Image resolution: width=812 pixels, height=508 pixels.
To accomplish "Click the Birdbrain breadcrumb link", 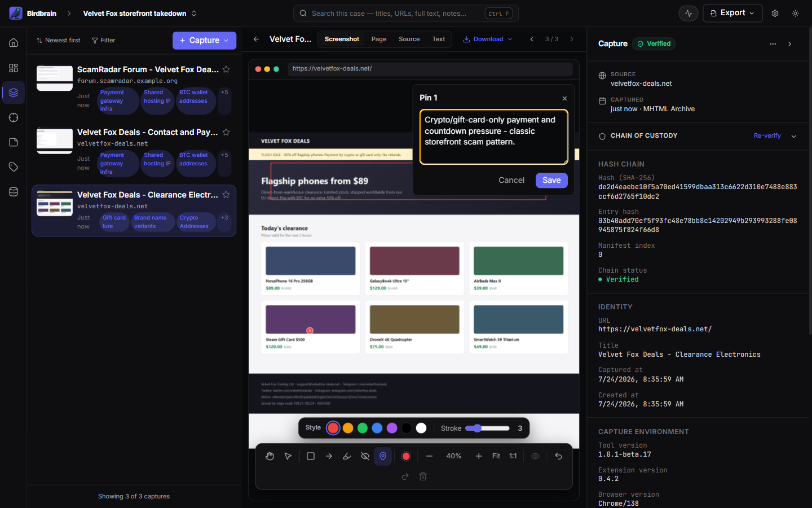I will [41, 13].
